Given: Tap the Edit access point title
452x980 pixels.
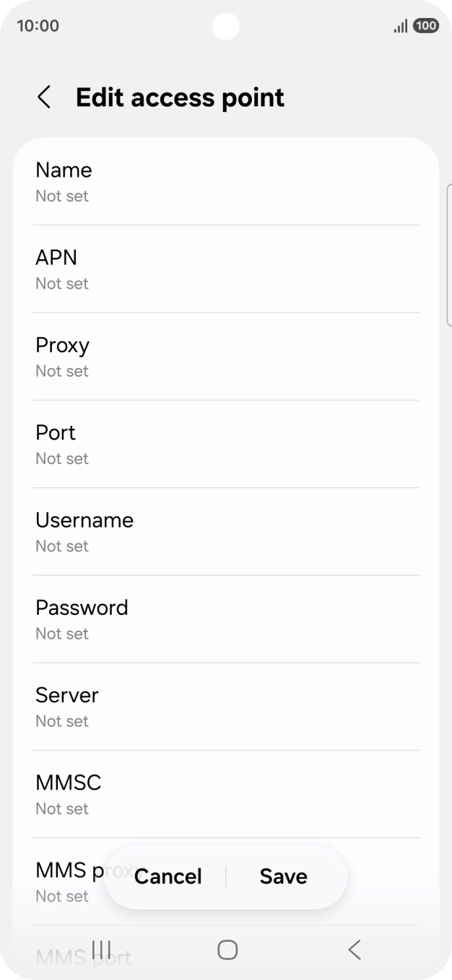Looking at the screenshot, I should point(180,97).
